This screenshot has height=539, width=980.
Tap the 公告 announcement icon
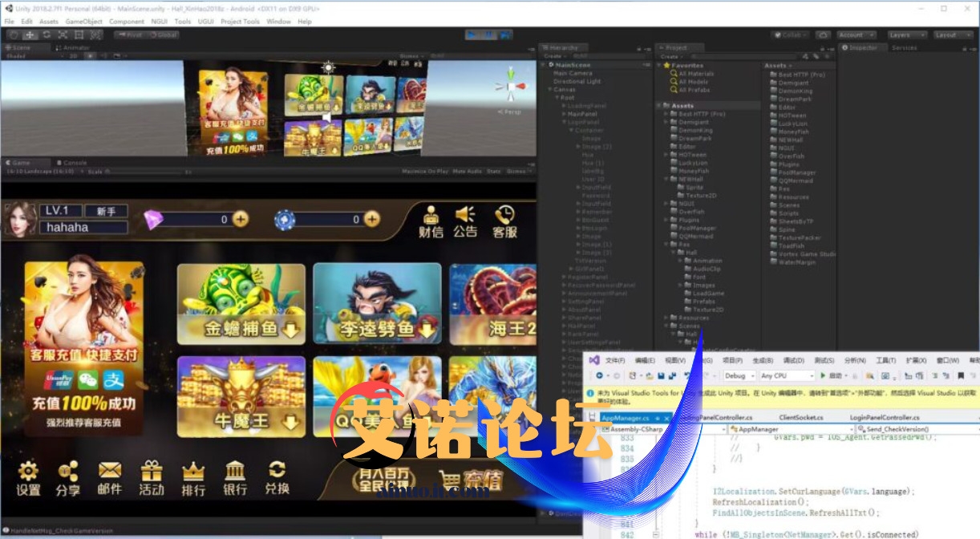pyautogui.click(x=465, y=221)
